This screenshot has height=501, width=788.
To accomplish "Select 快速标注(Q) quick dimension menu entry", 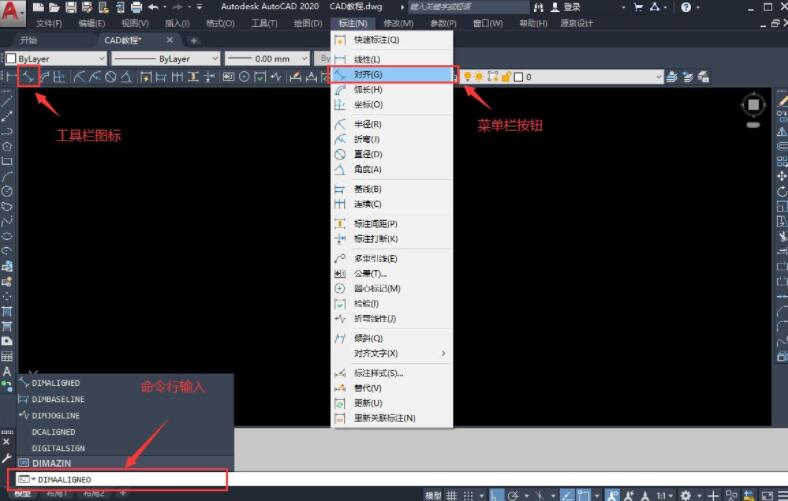I will pos(375,40).
